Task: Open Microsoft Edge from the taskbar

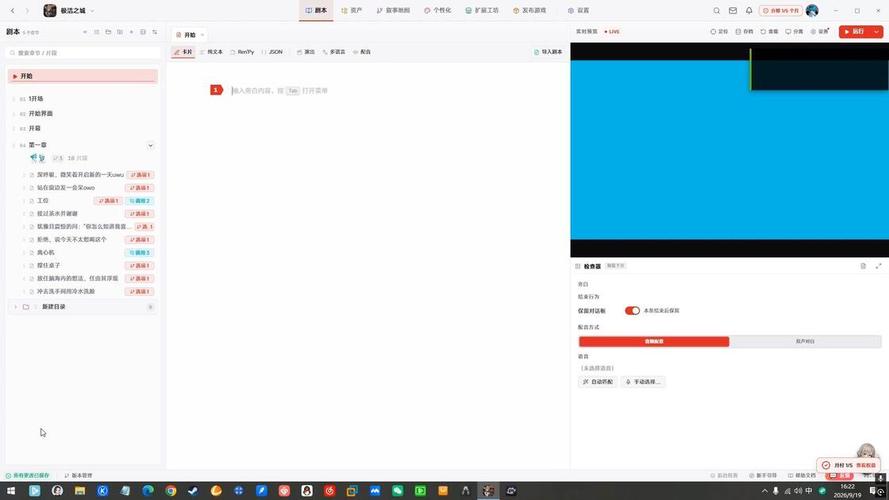Action: click(x=148, y=491)
